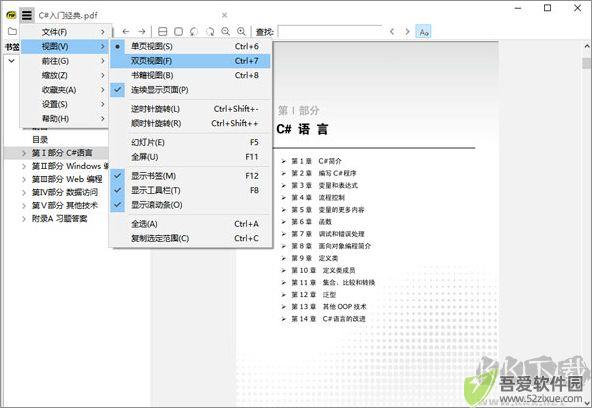This screenshot has width=592, height=408.
Task: Click the find next arrow icon
Action: (407, 32)
